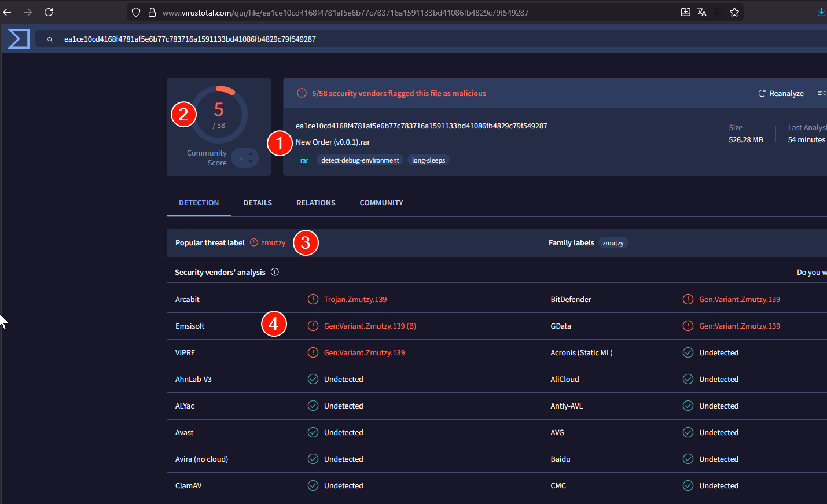827x504 pixels.
Task: Click the install-app icon in address bar
Action: click(x=686, y=12)
